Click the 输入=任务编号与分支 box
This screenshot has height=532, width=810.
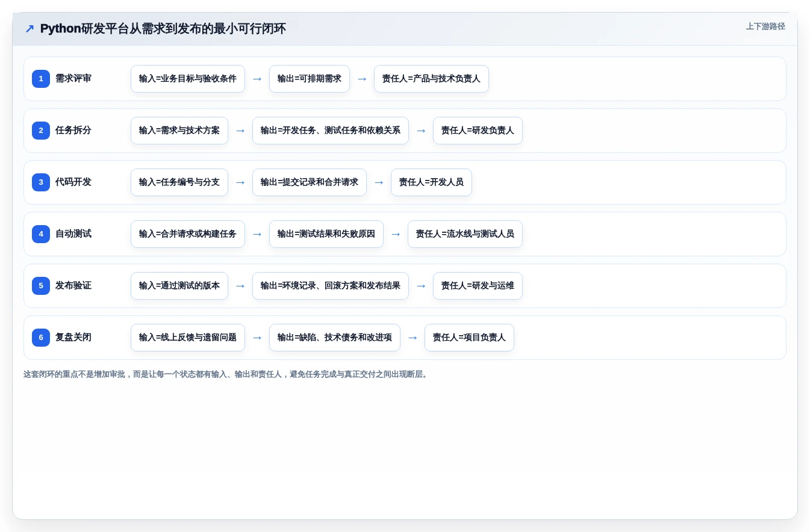[x=179, y=182]
